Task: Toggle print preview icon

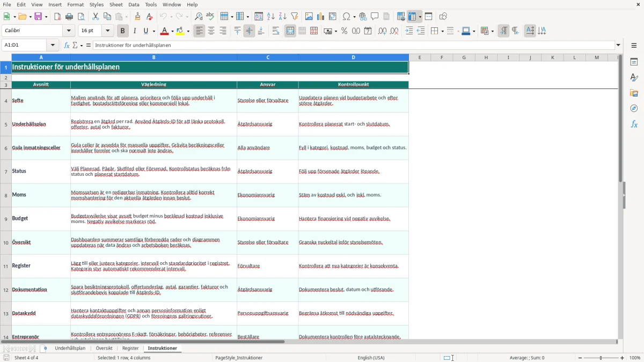Action: (81, 17)
